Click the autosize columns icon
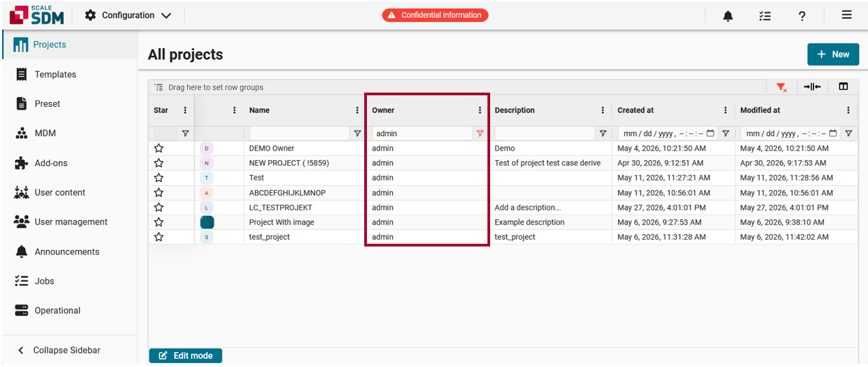This screenshot has width=868, height=367. coord(811,87)
